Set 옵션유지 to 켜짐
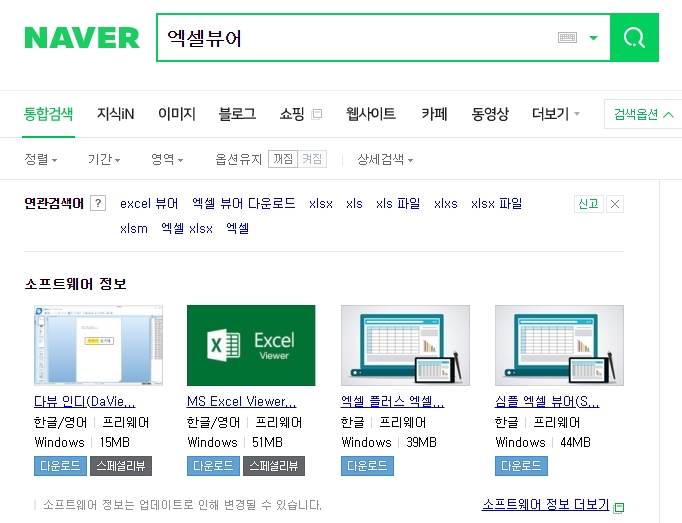 coord(312,159)
